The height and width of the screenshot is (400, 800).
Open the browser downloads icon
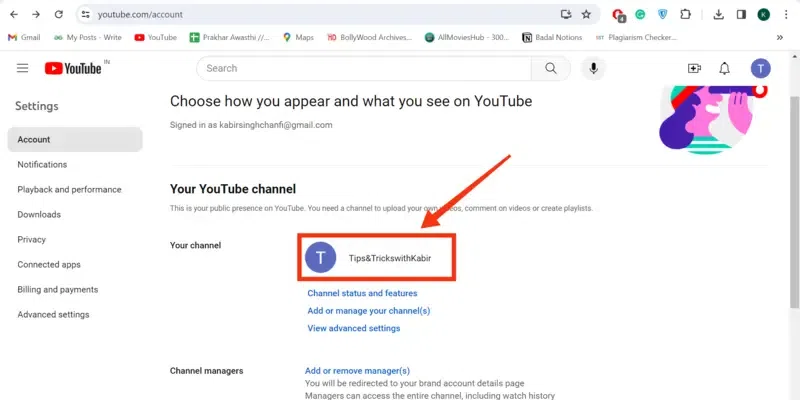(718, 14)
